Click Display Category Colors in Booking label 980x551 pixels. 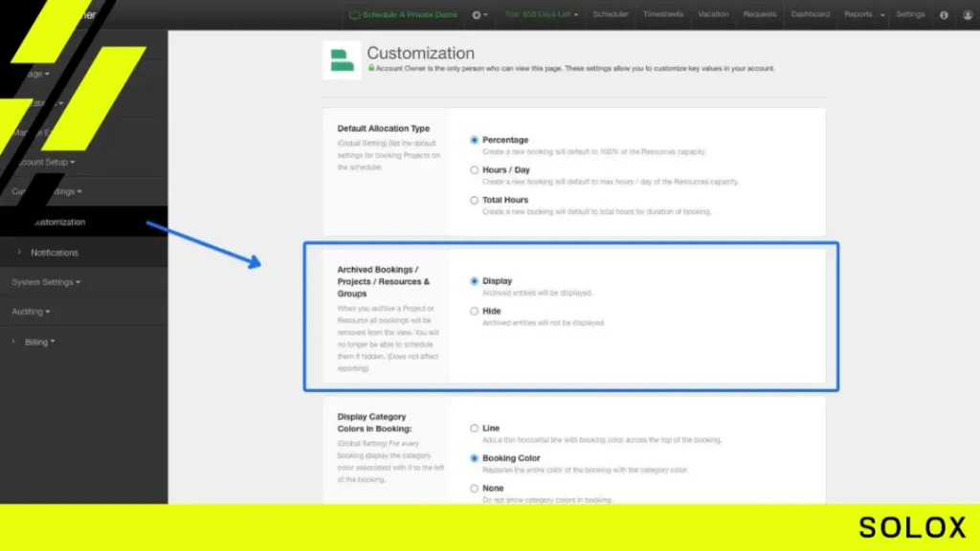(x=374, y=422)
